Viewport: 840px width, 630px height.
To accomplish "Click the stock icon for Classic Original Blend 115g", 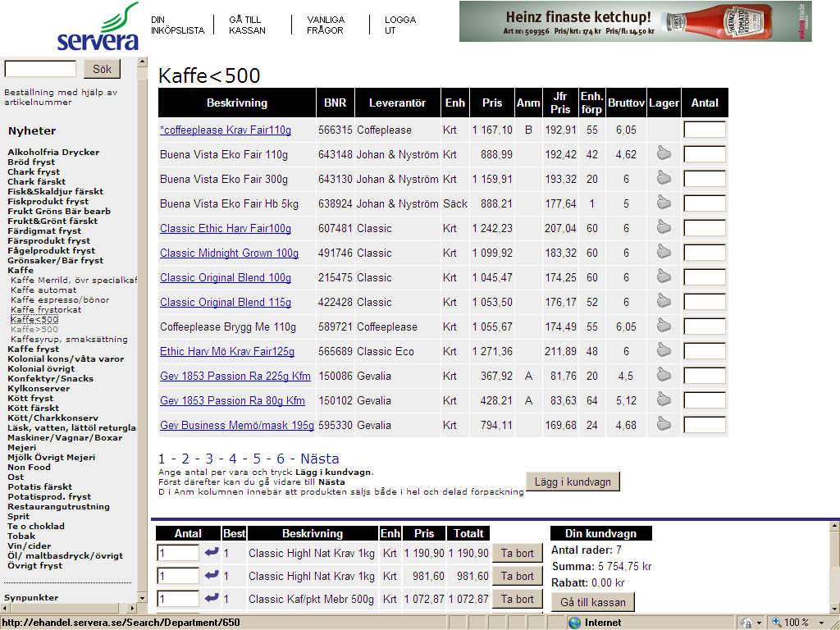I will (664, 302).
